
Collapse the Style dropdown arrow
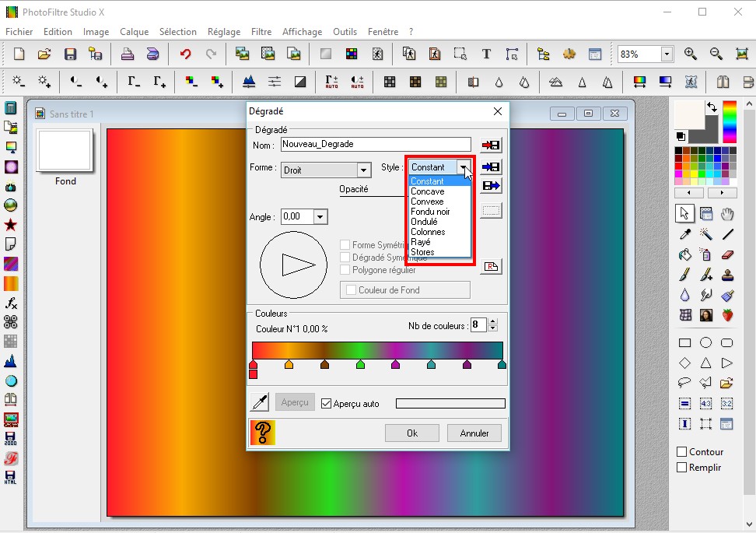tap(464, 167)
